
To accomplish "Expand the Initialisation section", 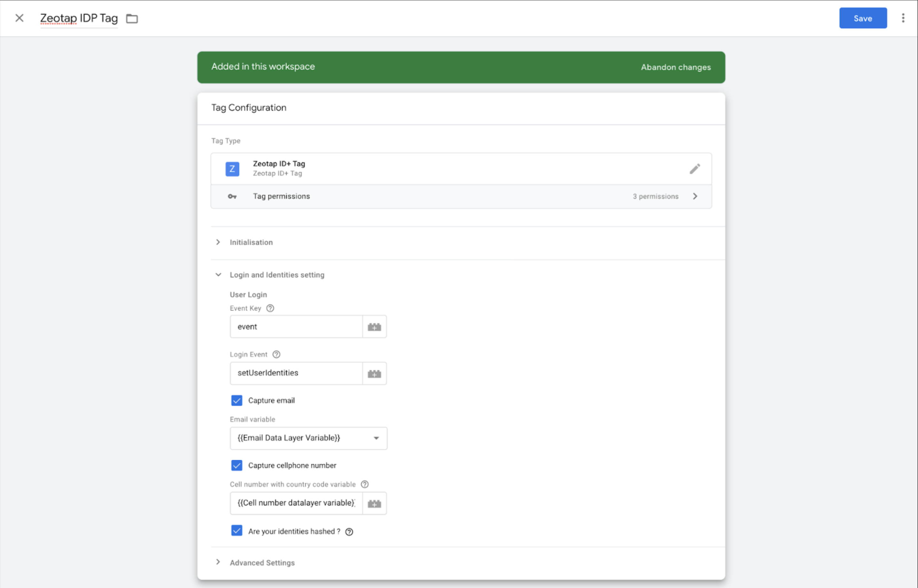I will pos(251,243).
